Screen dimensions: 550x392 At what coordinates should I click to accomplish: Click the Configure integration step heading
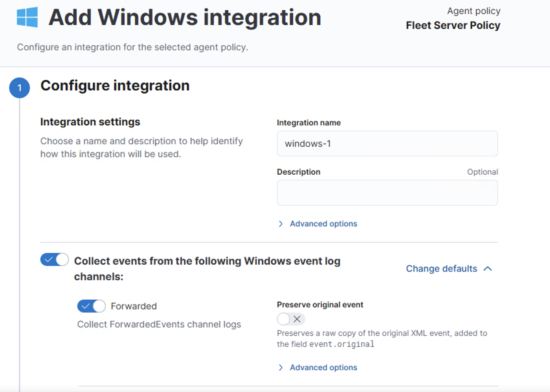click(x=115, y=86)
